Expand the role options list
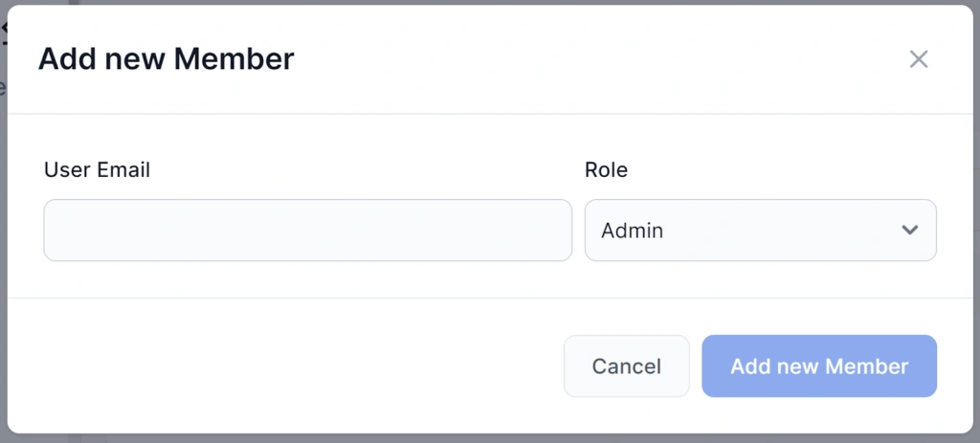Viewport: 980px width, 443px height. coord(760,230)
